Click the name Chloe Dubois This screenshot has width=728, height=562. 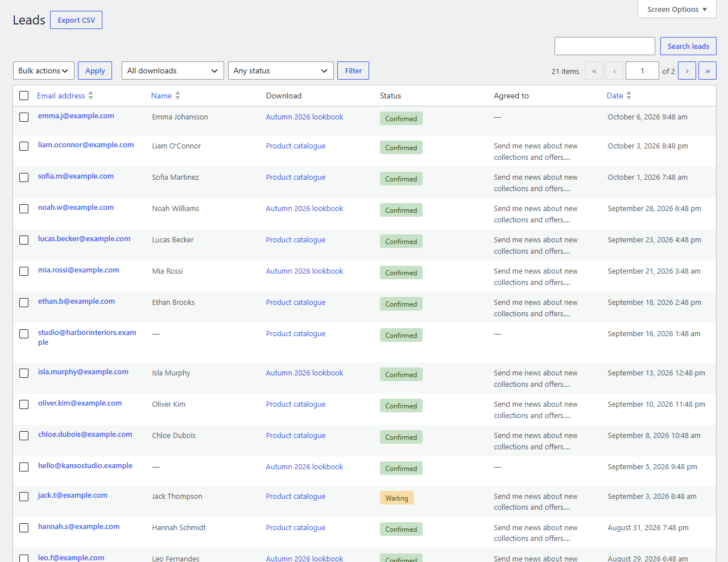pos(174,435)
